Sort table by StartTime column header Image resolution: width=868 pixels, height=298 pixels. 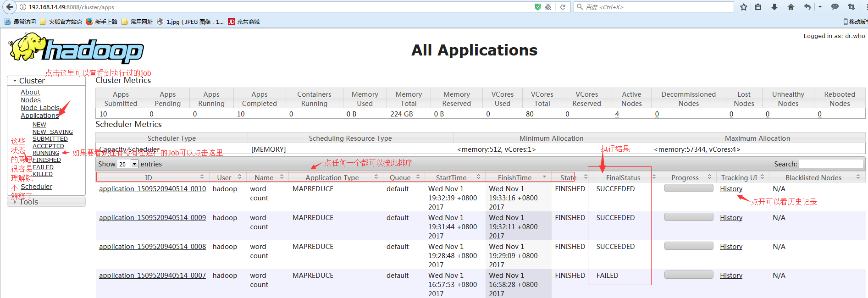(x=451, y=177)
